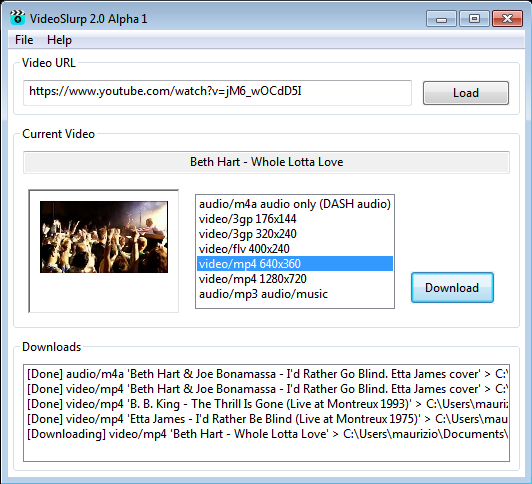Maximize the VideoSlurp window
Screen dimensions: 532x484
[474, 19]
